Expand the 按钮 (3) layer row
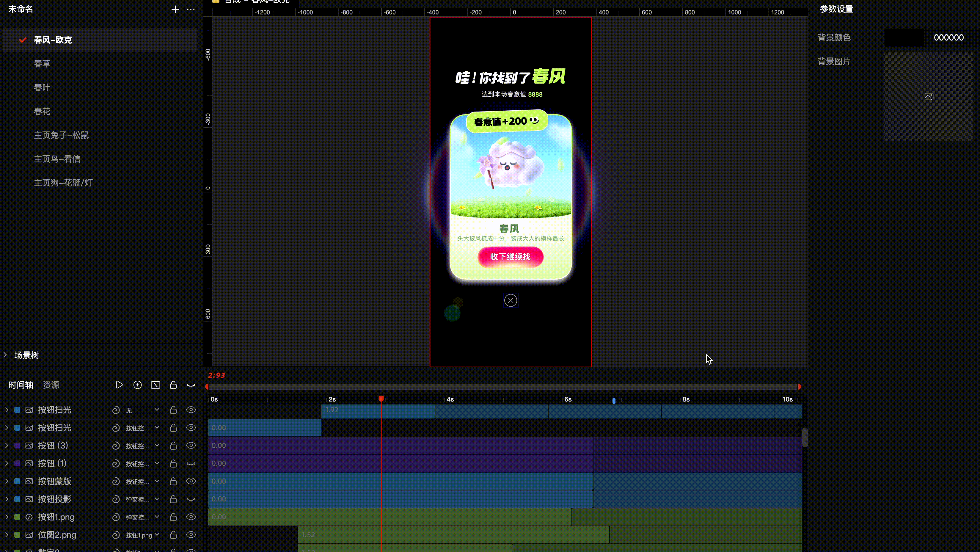The height and width of the screenshot is (552, 980). pos(7,446)
